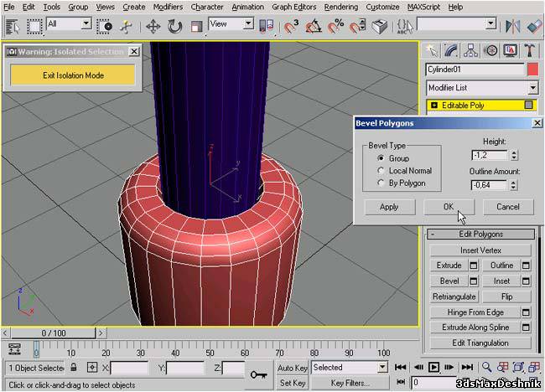The image size is (545, 392).
Task: Adjust Outline Amount spinner arrows
Action: [x=514, y=185]
